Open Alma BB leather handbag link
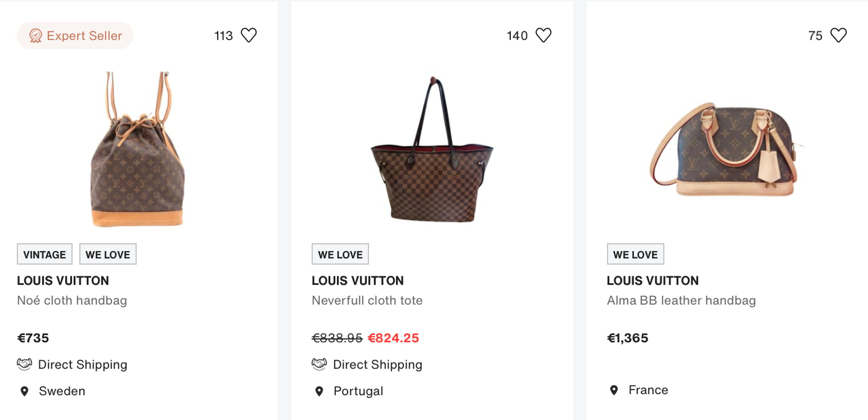 [x=681, y=300]
